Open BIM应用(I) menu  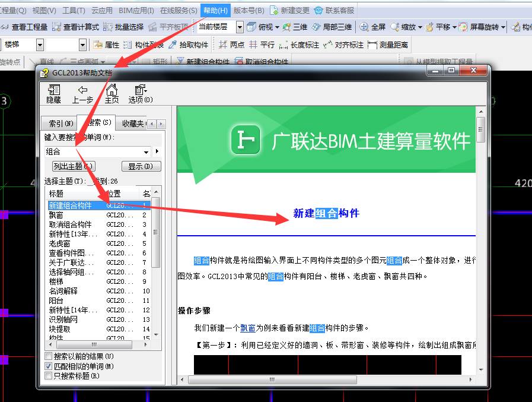point(136,11)
